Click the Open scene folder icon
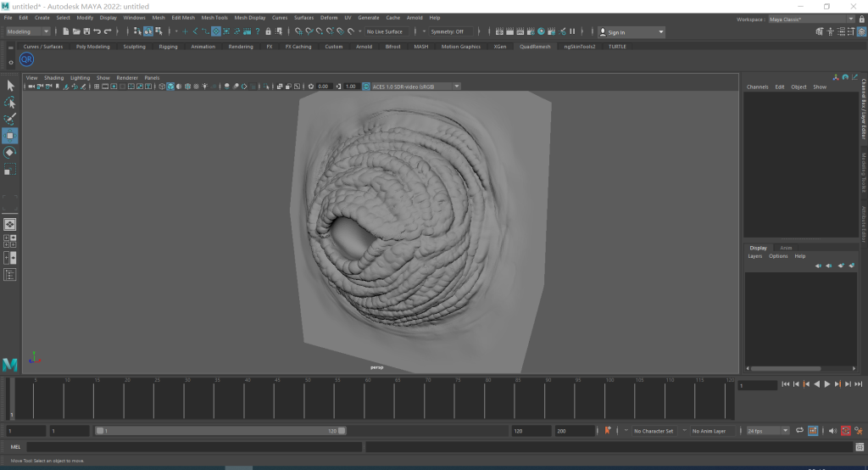The height and width of the screenshot is (470, 868). [x=75, y=31]
